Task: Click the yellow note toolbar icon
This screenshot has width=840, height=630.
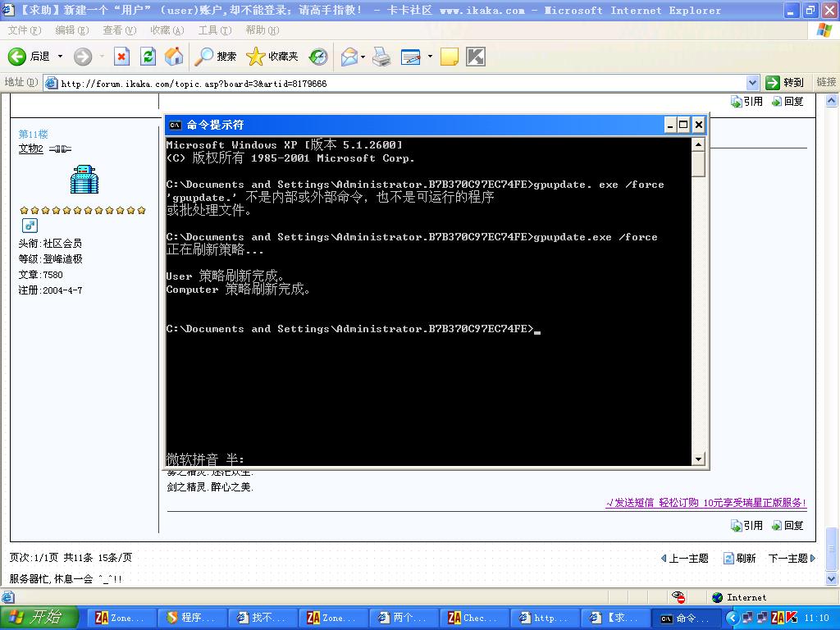Action: tap(449, 57)
